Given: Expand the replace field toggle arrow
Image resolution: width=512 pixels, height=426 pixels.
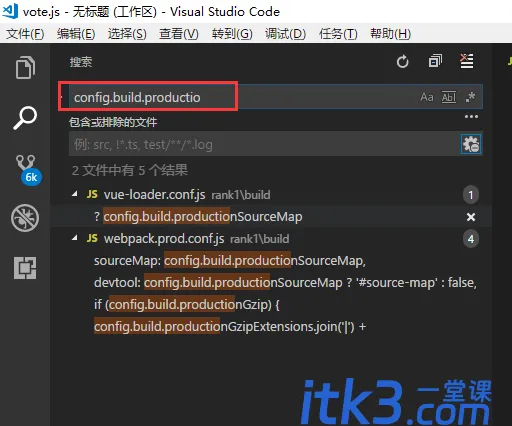Looking at the screenshot, I should coord(61,97).
